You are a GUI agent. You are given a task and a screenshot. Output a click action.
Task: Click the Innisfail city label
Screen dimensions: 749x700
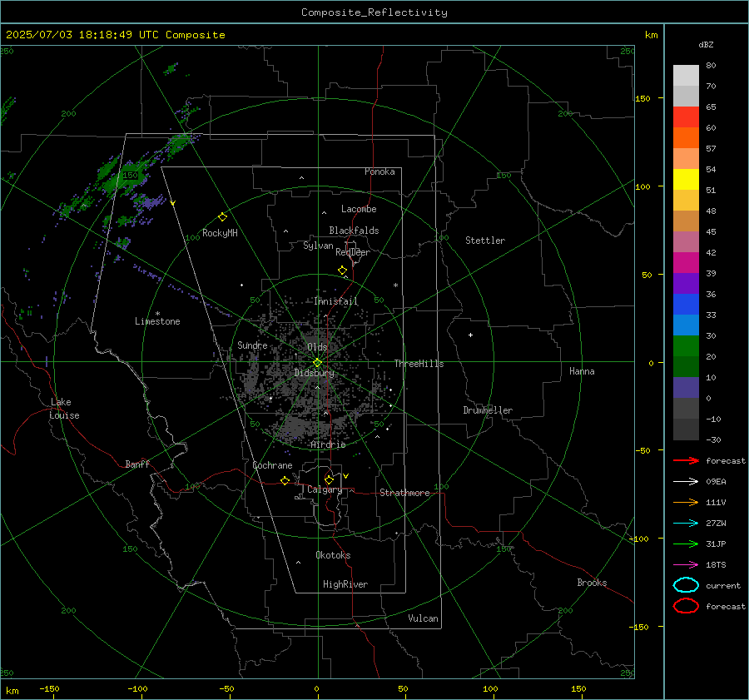click(x=336, y=301)
